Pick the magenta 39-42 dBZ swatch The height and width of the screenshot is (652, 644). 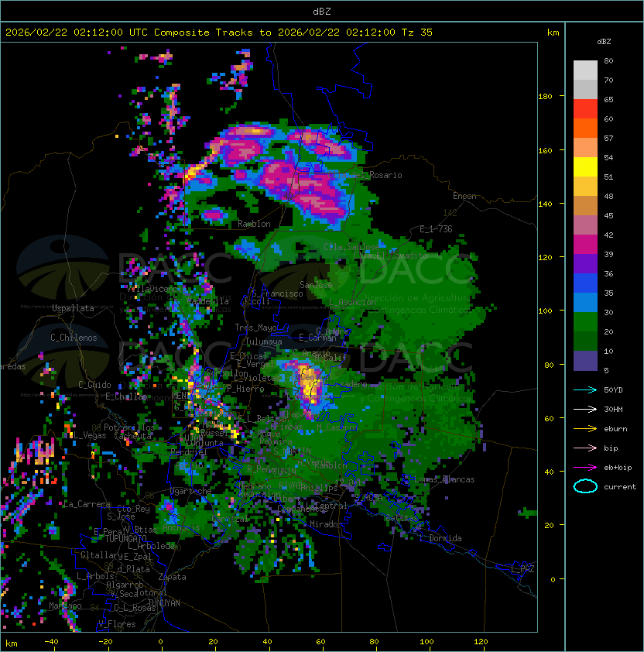(585, 245)
